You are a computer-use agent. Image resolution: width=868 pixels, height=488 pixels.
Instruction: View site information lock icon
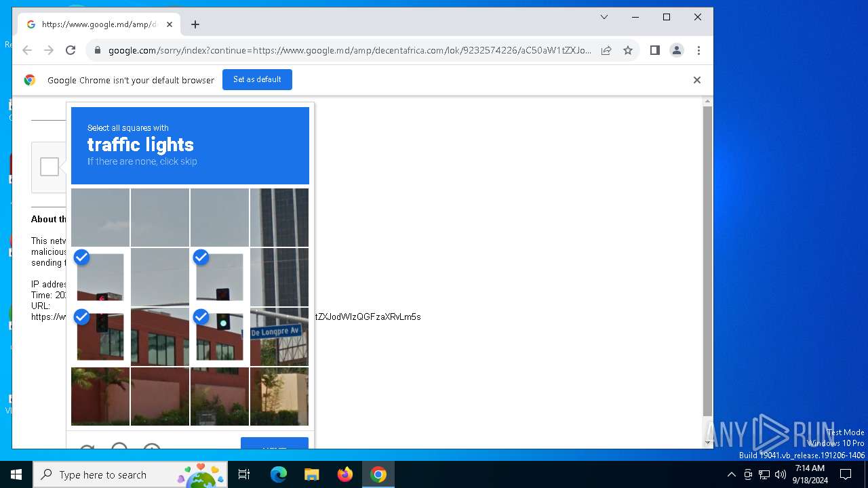[x=98, y=50]
